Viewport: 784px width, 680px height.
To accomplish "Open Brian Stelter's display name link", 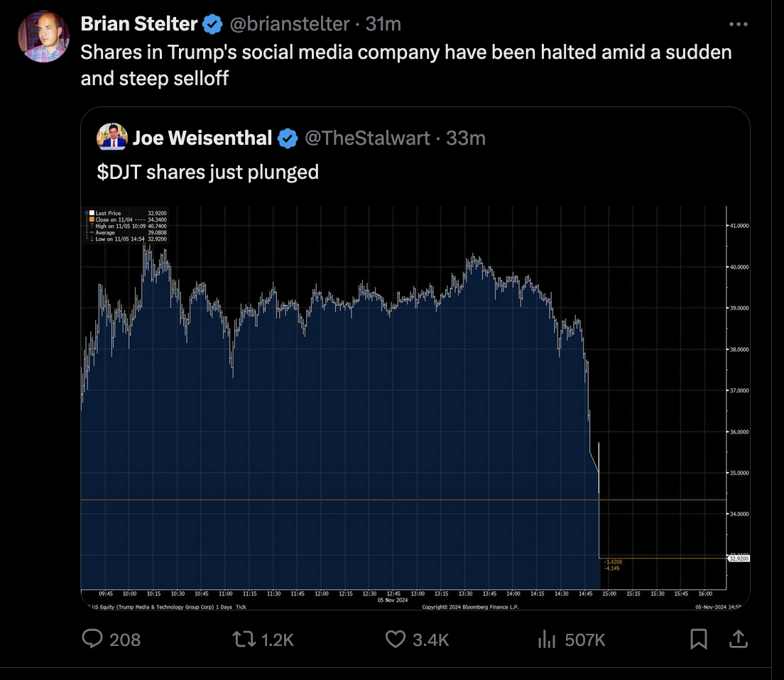I will click(139, 24).
